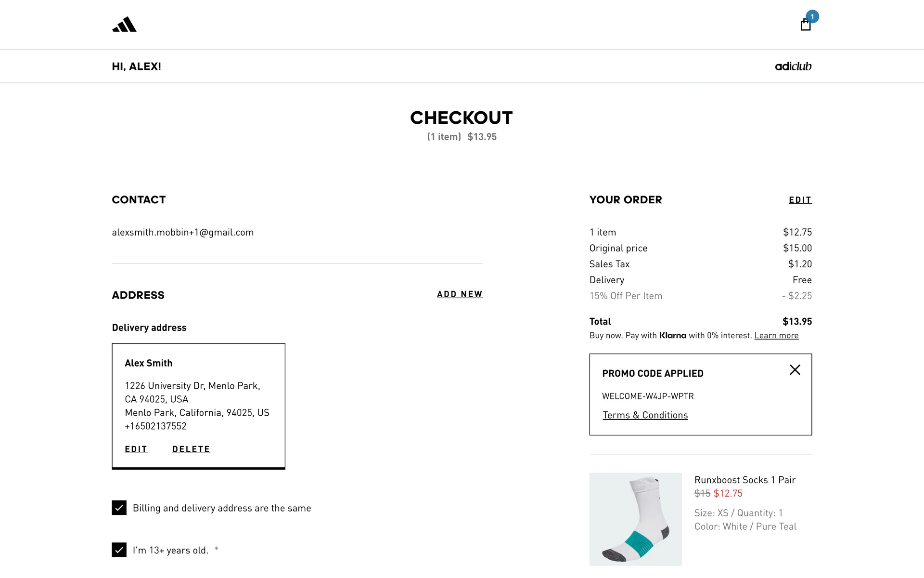Screen dimensions: 924x578
Task: Edit the order summary
Action: pos(800,200)
